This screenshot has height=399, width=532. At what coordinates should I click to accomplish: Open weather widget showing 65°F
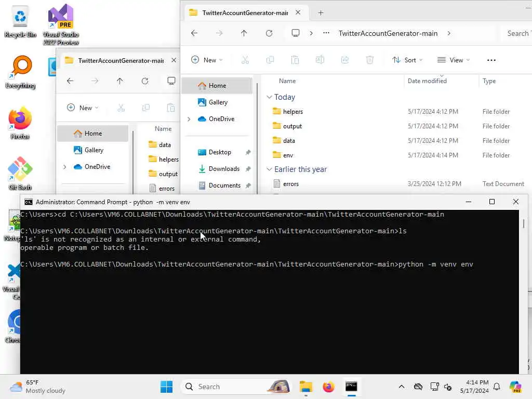37,387
